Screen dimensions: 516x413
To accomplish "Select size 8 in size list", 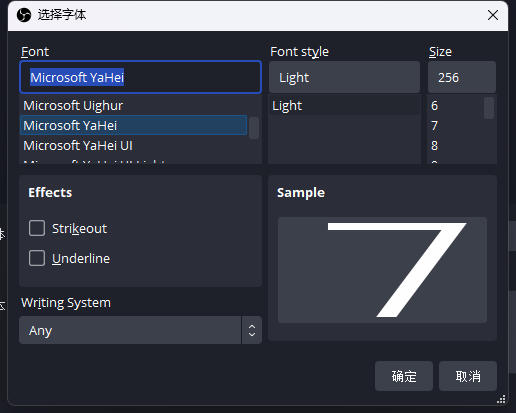I will pyautogui.click(x=455, y=145).
